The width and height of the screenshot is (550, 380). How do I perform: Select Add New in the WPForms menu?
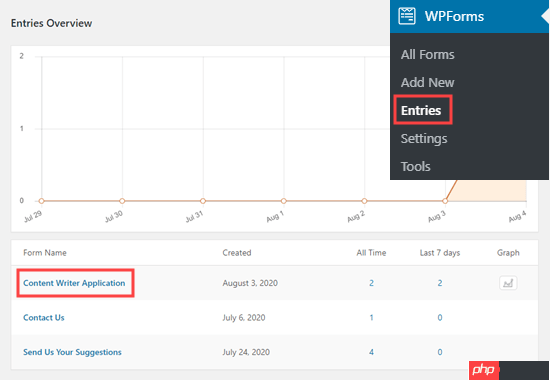(x=427, y=82)
